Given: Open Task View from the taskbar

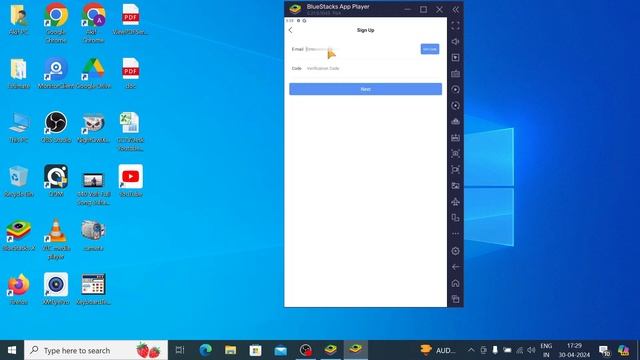Looking at the screenshot, I should (x=180, y=350).
